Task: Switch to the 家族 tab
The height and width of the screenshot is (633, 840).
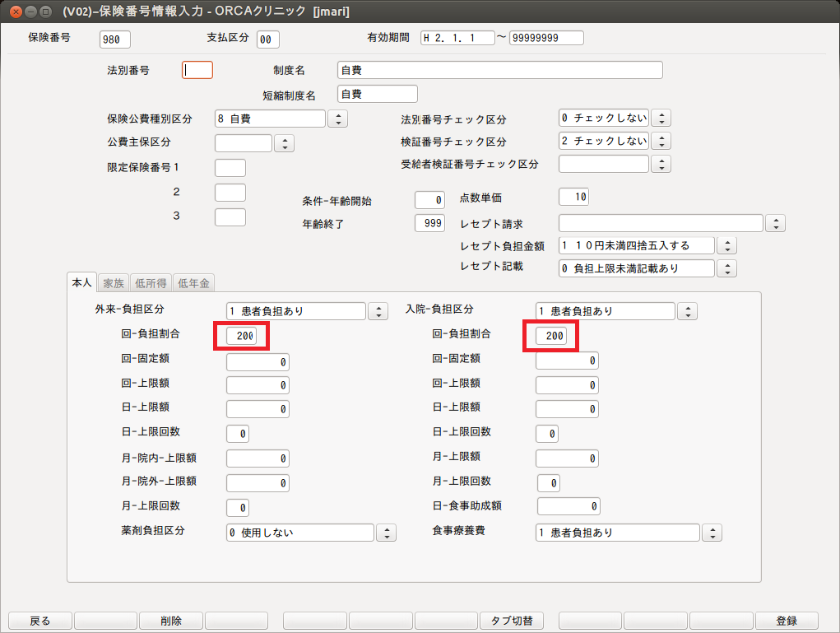Action: pos(112,282)
